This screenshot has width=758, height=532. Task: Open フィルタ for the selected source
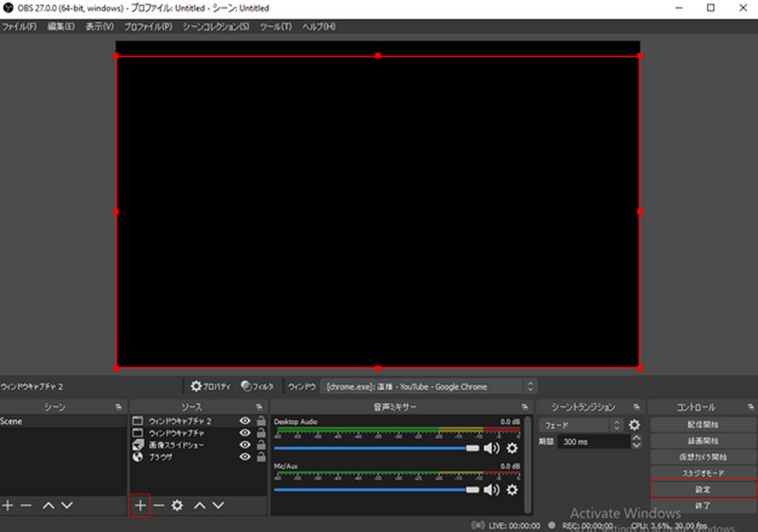(x=257, y=386)
